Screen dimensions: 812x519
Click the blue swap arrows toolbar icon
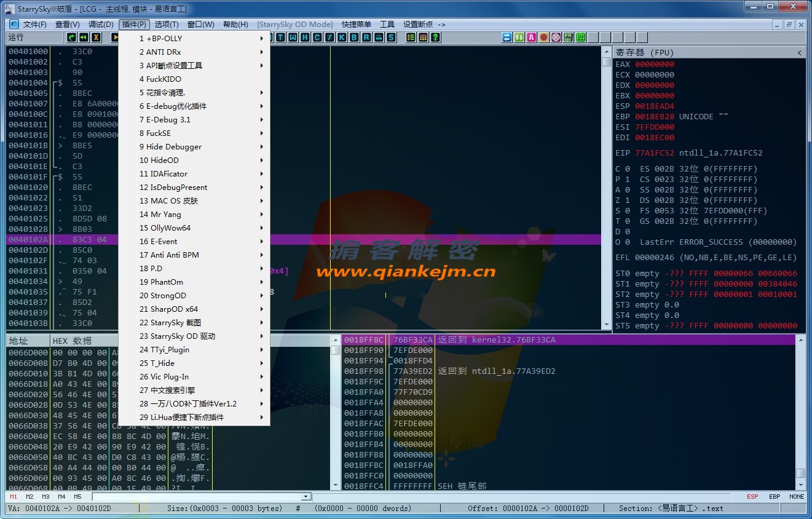click(x=507, y=38)
